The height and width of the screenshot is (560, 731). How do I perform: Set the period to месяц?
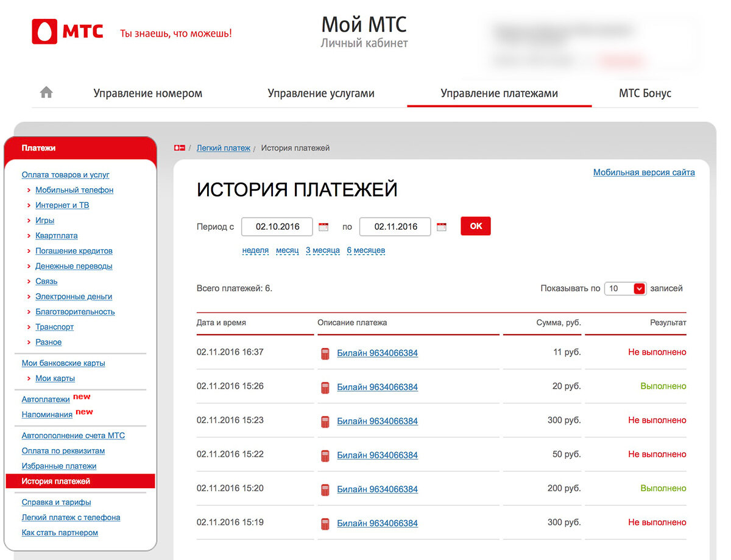(288, 250)
